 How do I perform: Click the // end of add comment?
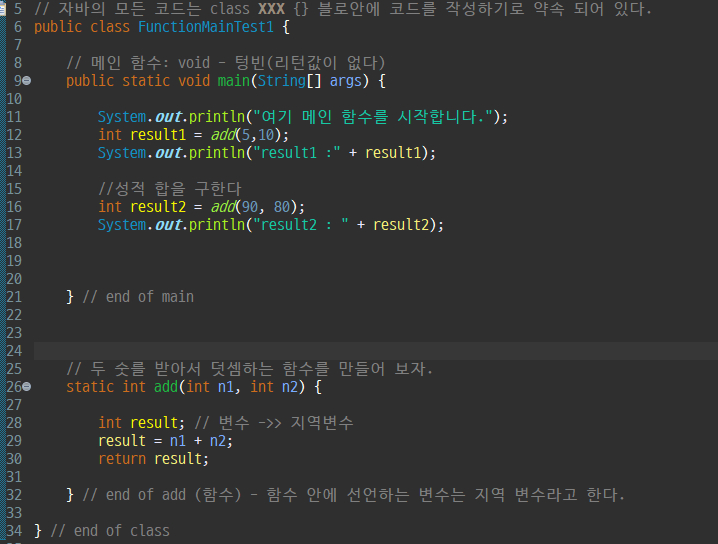[x=354, y=495]
